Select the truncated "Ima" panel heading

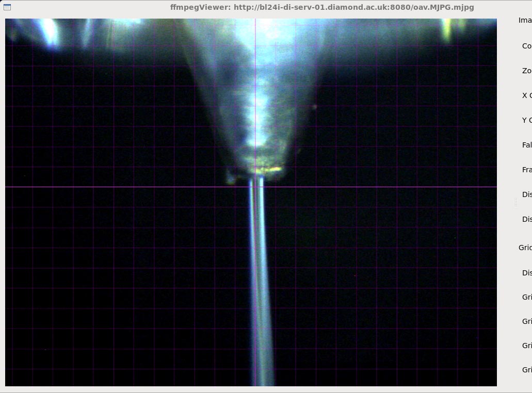coord(525,20)
